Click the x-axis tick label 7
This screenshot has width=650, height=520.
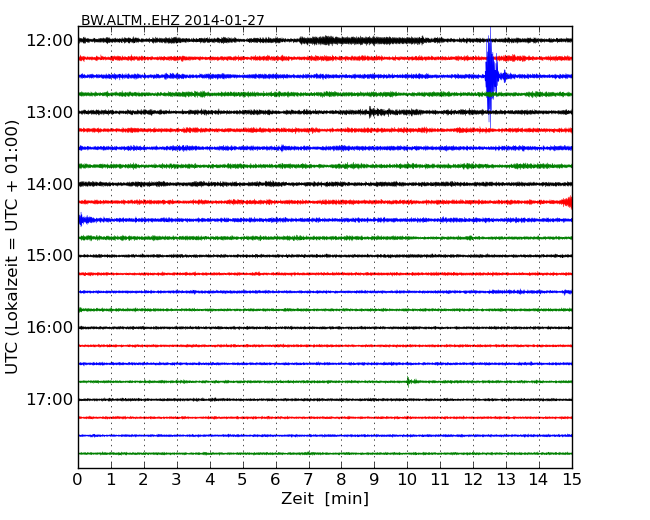pos(308,480)
